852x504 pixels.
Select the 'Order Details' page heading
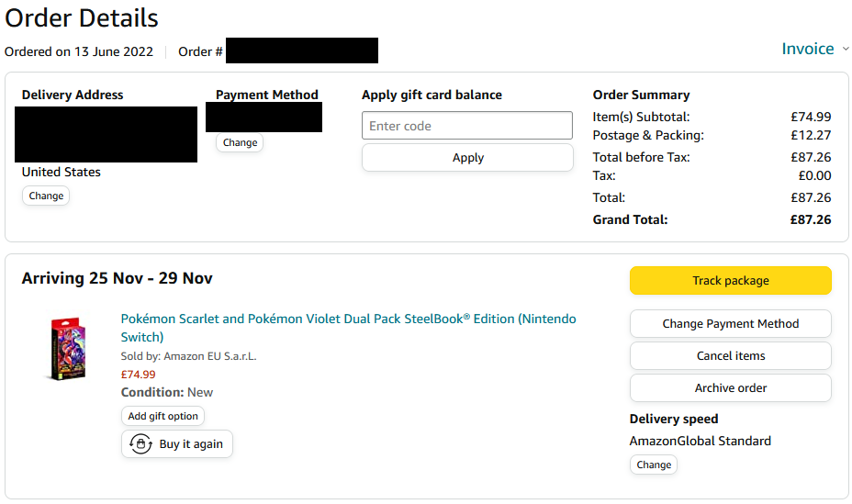pyautogui.click(x=82, y=18)
